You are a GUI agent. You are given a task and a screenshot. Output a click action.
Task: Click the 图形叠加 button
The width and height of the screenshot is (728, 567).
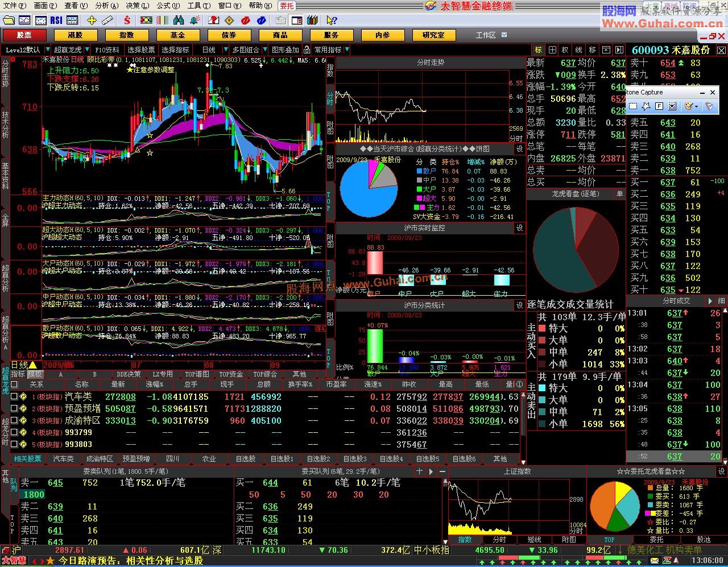pyautogui.click(x=286, y=50)
